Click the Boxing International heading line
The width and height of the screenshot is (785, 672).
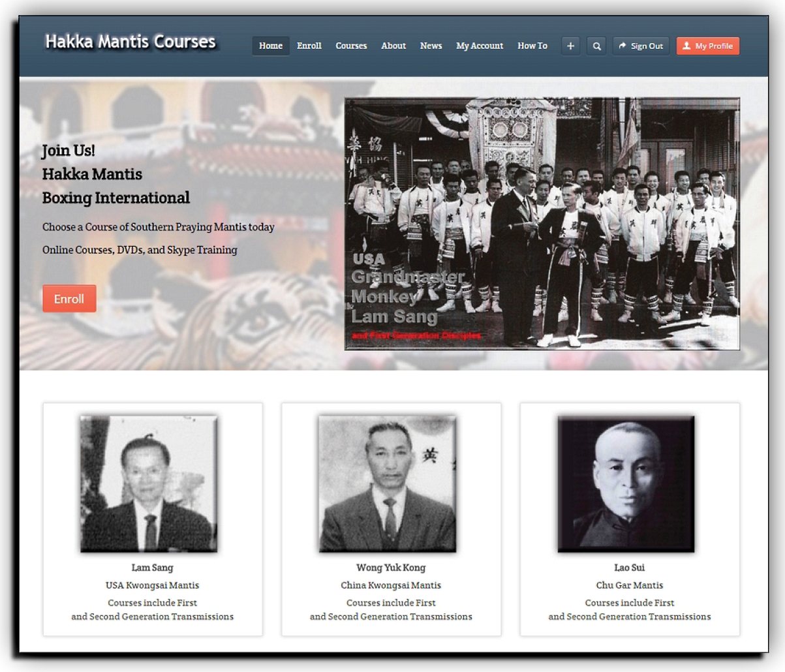pos(116,198)
